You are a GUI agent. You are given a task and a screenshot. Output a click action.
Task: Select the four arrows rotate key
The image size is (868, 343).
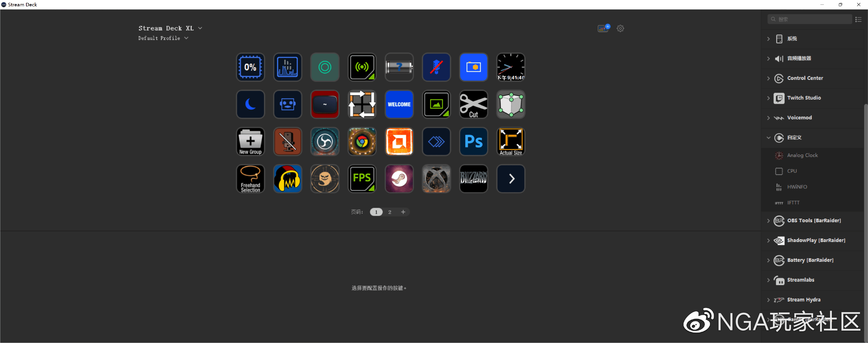click(x=362, y=104)
